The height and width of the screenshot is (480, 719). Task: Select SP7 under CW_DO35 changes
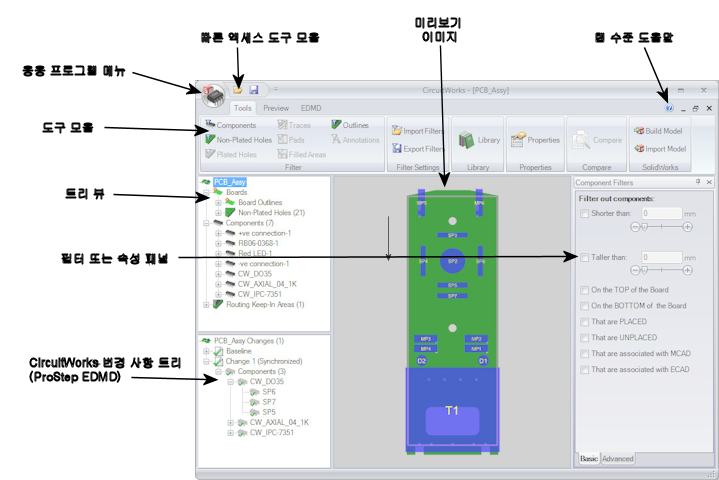click(269, 402)
